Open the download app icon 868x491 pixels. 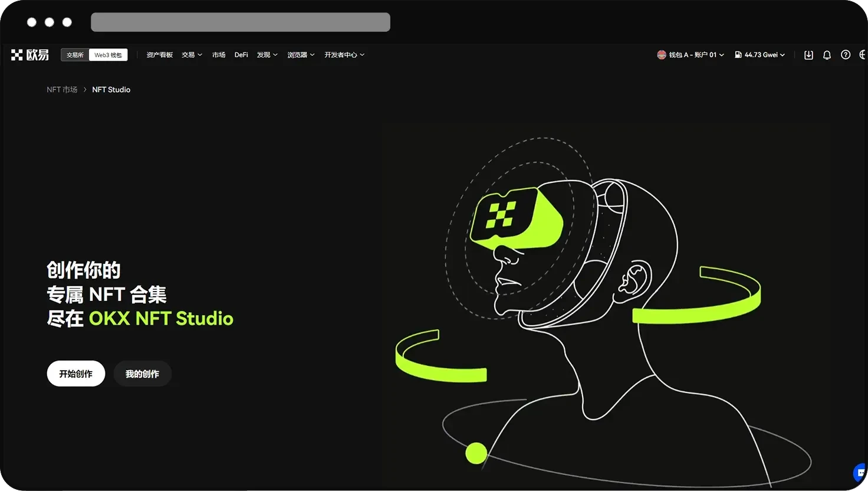pyautogui.click(x=808, y=55)
